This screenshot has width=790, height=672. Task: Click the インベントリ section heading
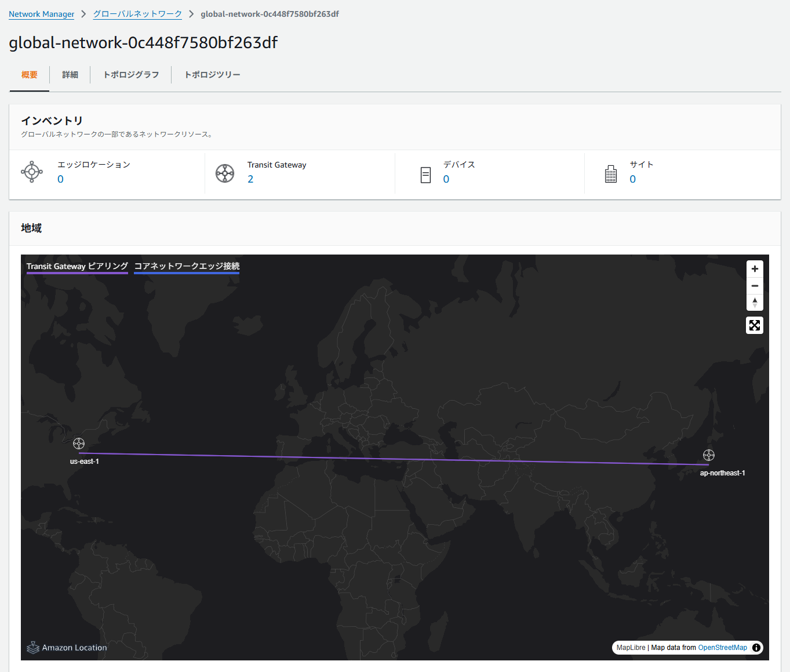coord(52,121)
